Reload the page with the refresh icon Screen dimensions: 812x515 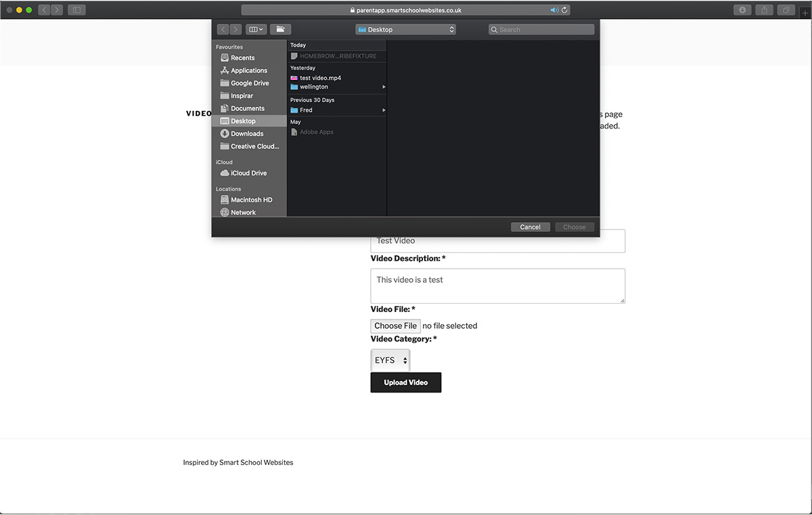tap(565, 10)
